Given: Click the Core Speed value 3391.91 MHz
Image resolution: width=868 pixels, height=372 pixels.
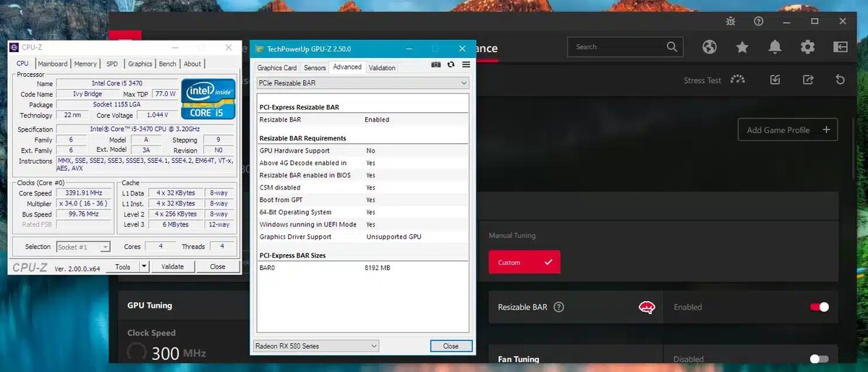Looking at the screenshot, I should pyautogui.click(x=83, y=193).
